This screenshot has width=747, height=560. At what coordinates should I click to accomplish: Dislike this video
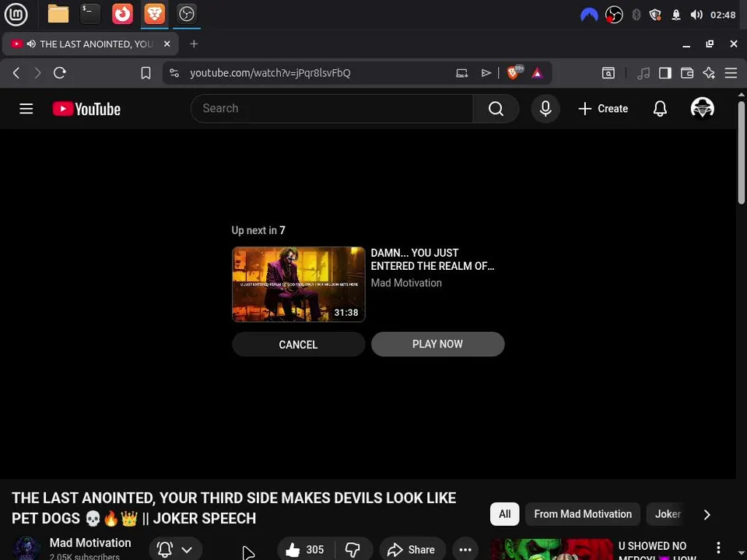pyautogui.click(x=353, y=550)
